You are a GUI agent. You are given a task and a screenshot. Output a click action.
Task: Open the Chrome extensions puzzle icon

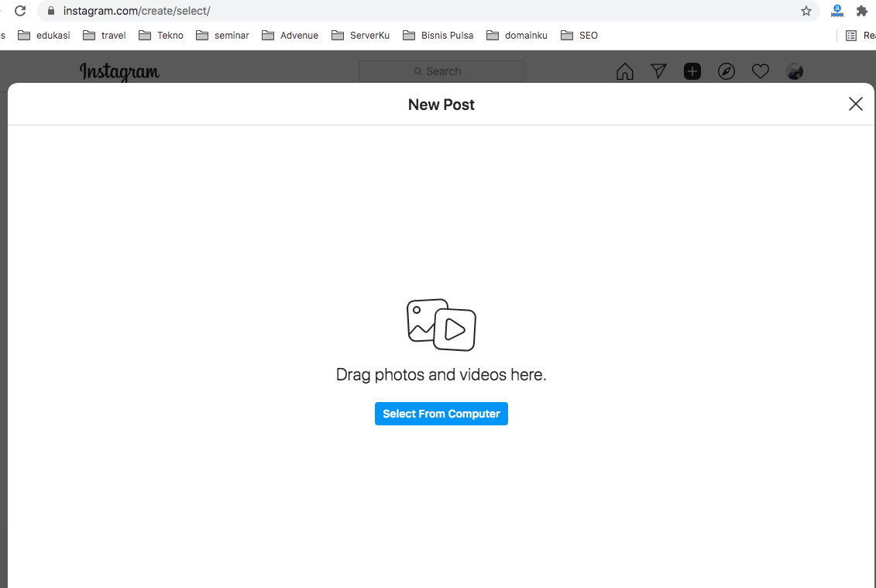(861, 11)
